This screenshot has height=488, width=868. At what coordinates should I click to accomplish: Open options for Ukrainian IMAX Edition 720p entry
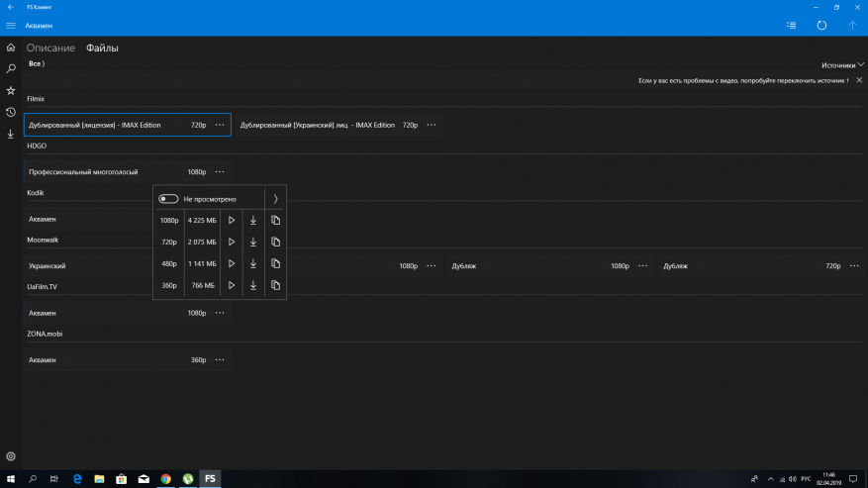[431, 126]
